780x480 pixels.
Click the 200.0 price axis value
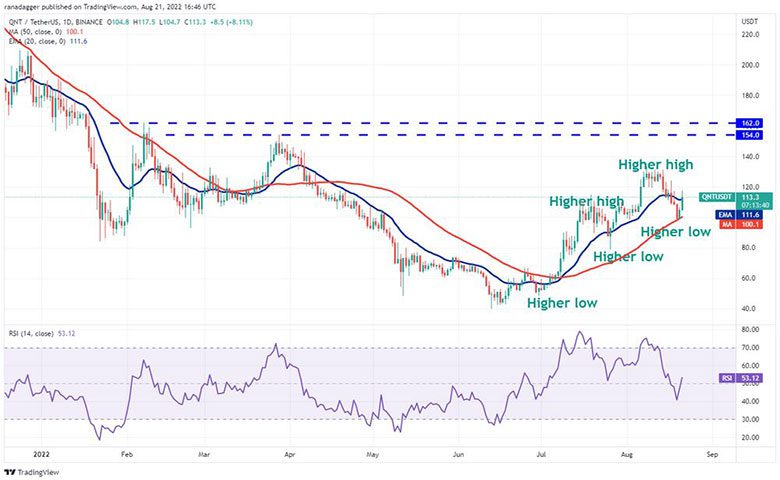tap(750, 65)
